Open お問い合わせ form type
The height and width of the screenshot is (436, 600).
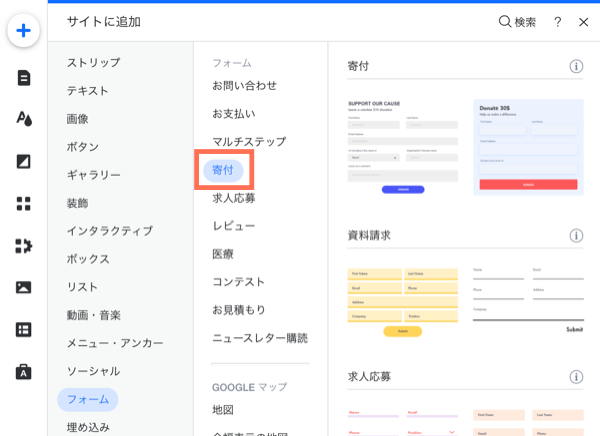[245, 85]
